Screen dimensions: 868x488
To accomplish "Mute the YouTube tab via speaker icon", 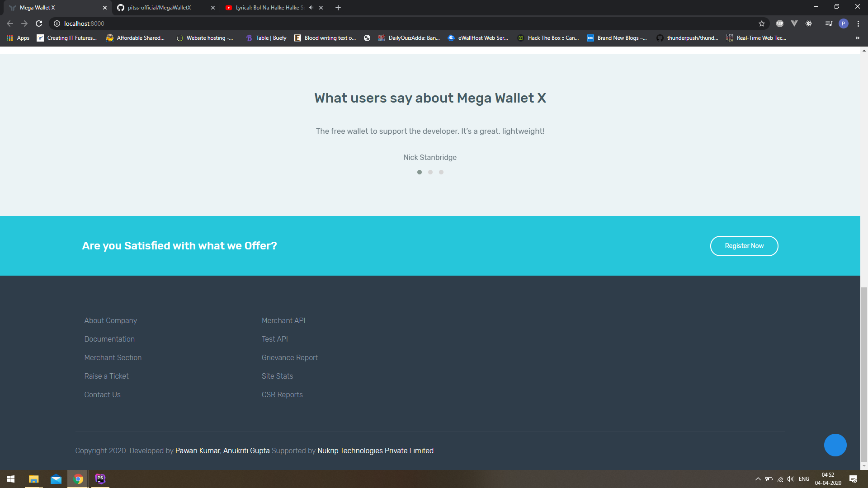I will [x=311, y=8].
